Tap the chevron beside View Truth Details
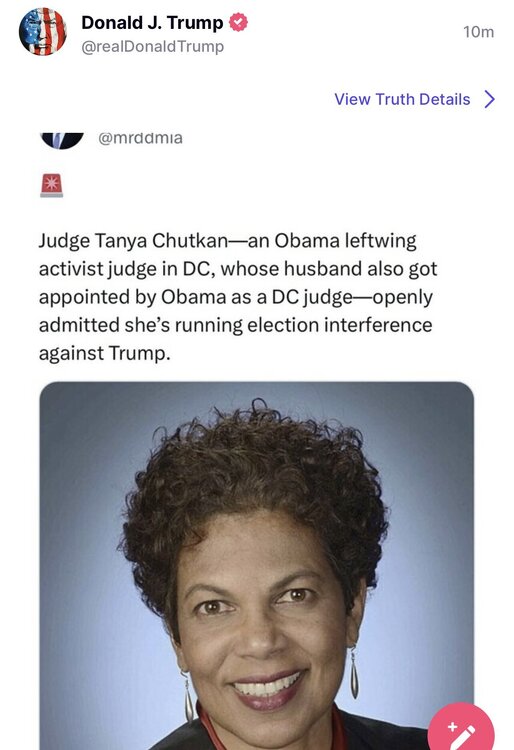Image resolution: width=514 pixels, height=750 pixels. 490,99
